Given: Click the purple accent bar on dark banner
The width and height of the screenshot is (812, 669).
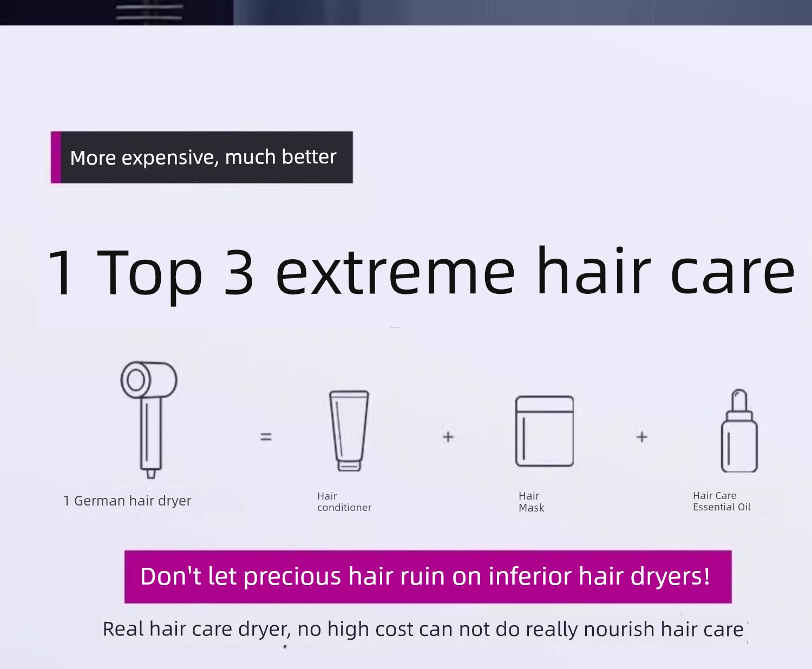Looking at the screenshot, I should tap(56, 158).
